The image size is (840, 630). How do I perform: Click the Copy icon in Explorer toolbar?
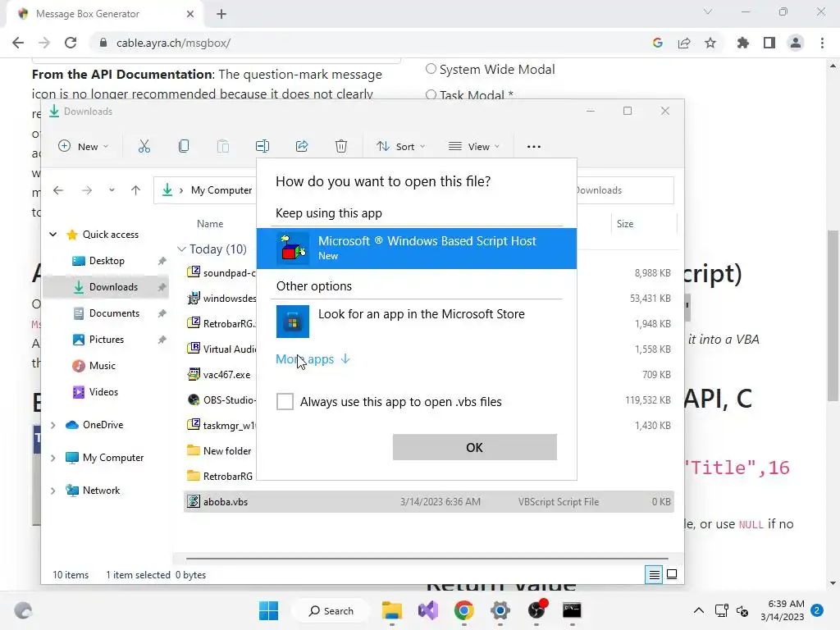(x=184, y=146)
